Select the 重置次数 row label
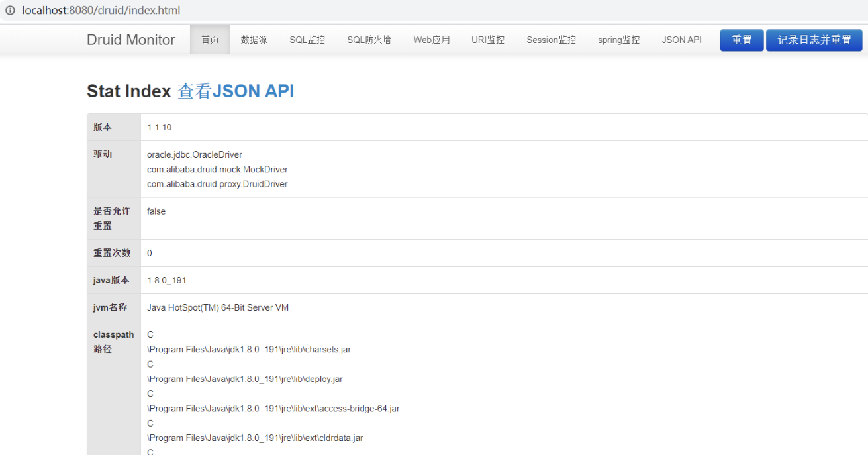This screenshot has height=455, width=868. click(x=112, y=253)
